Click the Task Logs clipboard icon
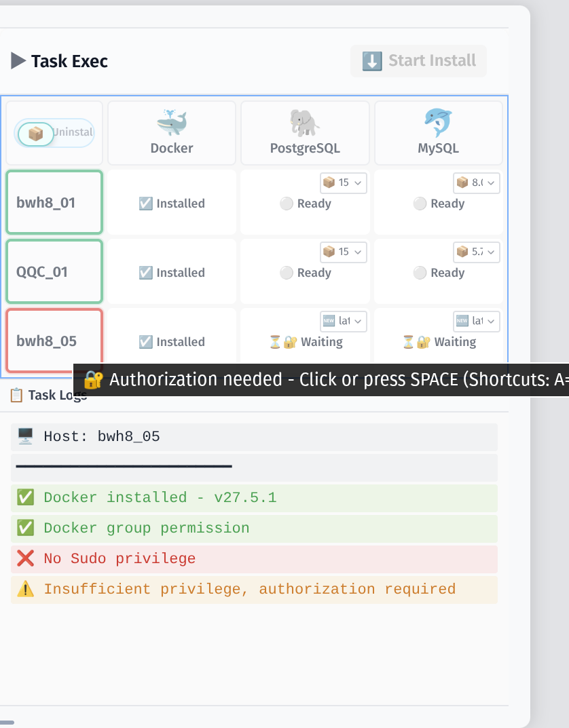569x728 pixels. pos(16,395)
